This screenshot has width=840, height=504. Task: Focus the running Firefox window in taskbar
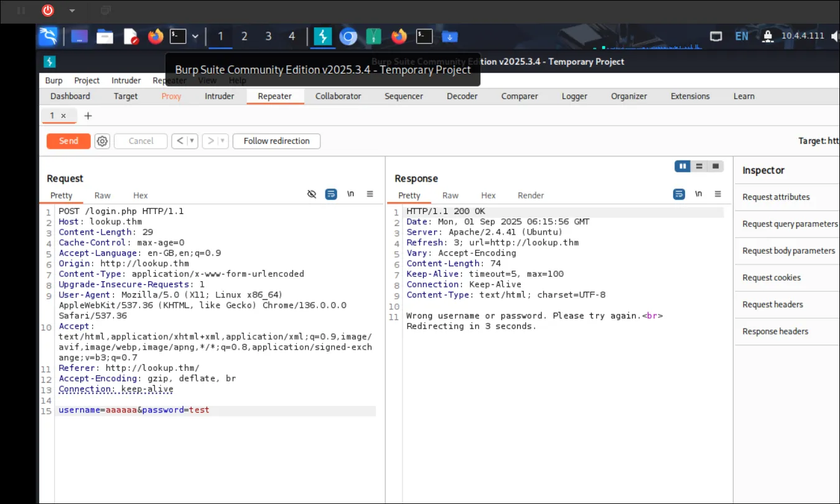[x=399, y=37]
